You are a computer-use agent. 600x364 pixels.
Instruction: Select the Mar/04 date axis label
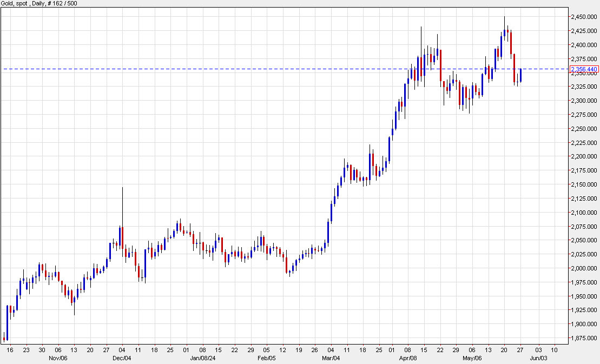[x=332, y=358]
